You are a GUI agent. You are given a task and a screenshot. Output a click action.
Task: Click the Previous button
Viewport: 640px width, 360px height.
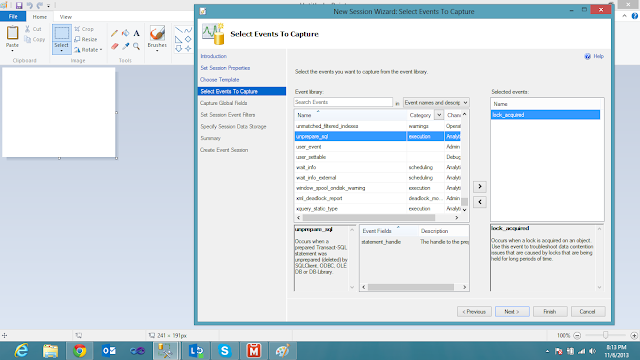[474, 311]
